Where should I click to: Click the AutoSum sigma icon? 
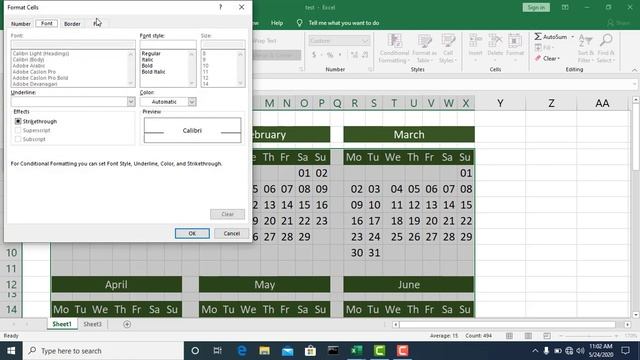click(538, 37)
